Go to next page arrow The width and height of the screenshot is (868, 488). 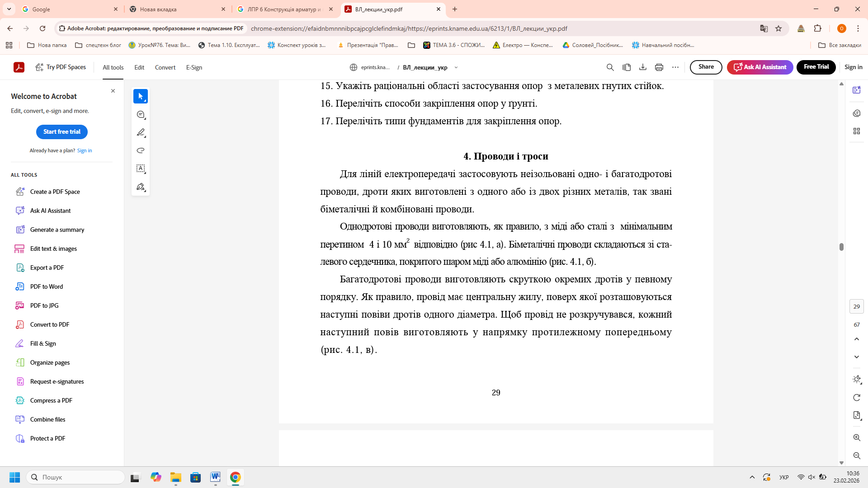pyautogui.click(x=856, y=357)
